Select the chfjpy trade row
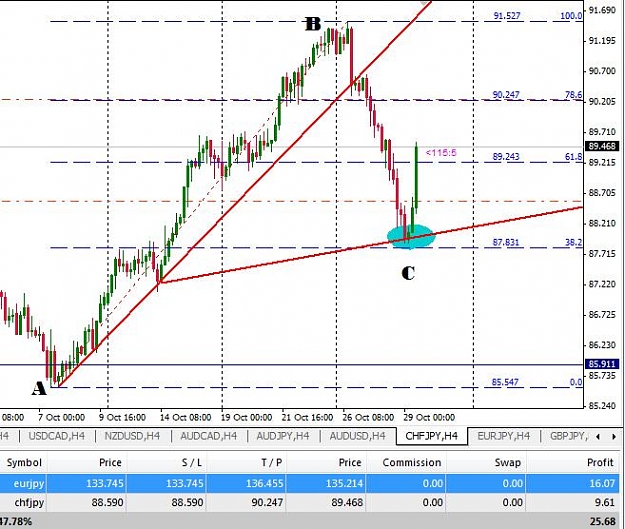Image resolution: width=625 pixels, height=529 pixels. click(310, 503)
